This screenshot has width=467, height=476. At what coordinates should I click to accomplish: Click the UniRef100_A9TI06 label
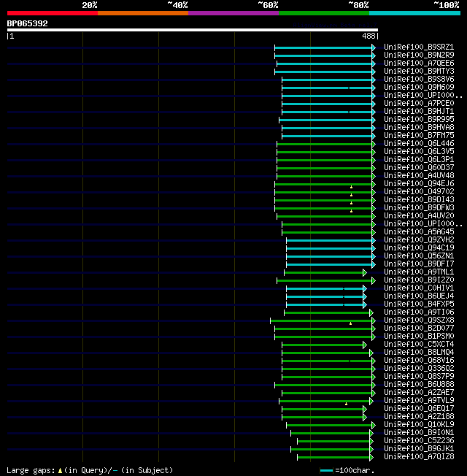pos(419,312)
